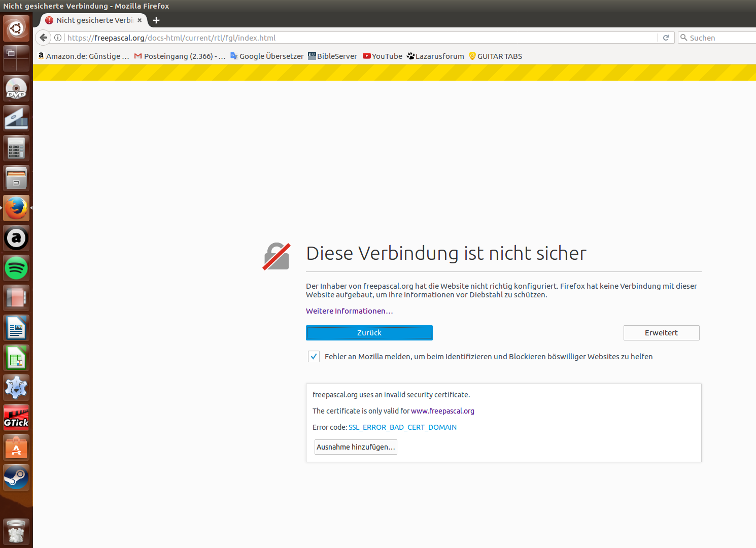
Task: Open site information icon in address bar
Action: click(58, 38)
